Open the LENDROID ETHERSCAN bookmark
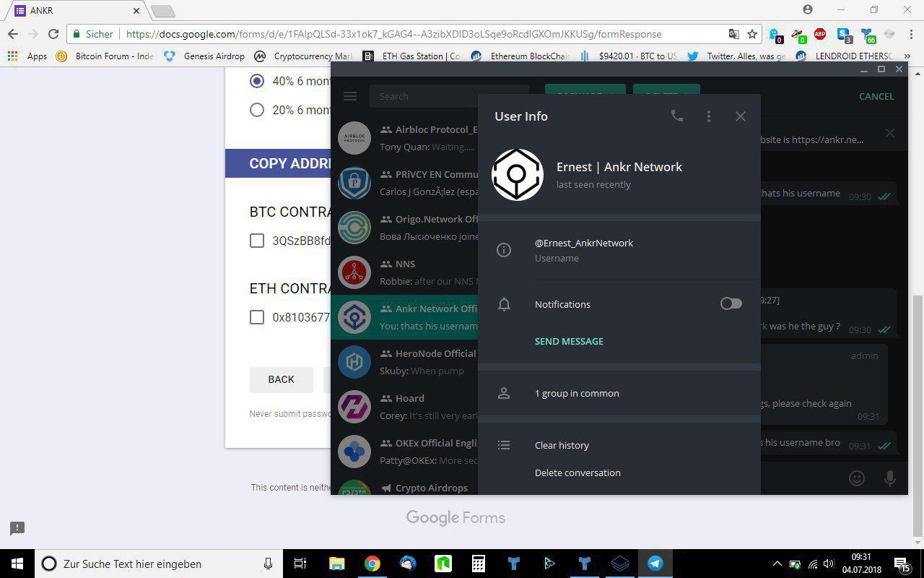924x578 pixels. click(845, 56)
